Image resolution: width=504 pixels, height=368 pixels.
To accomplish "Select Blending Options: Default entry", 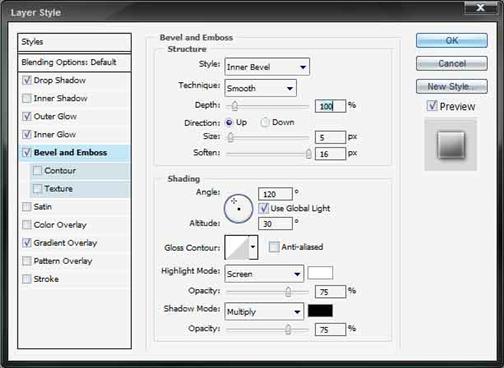I will pyautogui.click(x=74, y=62).
